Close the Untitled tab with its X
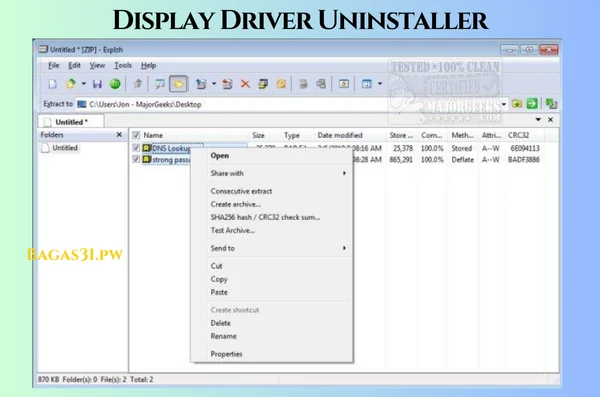This screenshot has height=397, width=600. pos(550,120)
